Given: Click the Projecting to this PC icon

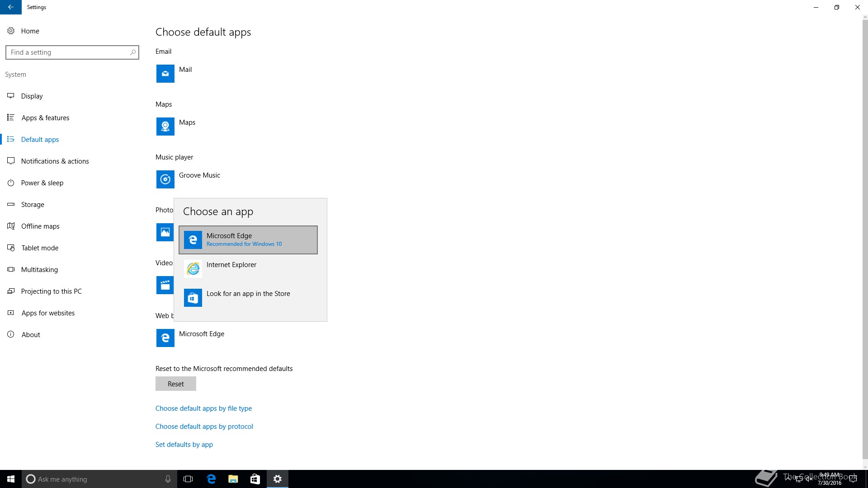Looking at the screenshot, I should coord(11,291).
